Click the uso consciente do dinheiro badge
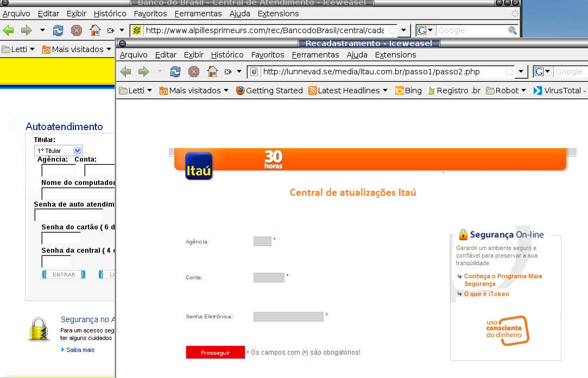This screenshot has width=588, height=378. 508,330
